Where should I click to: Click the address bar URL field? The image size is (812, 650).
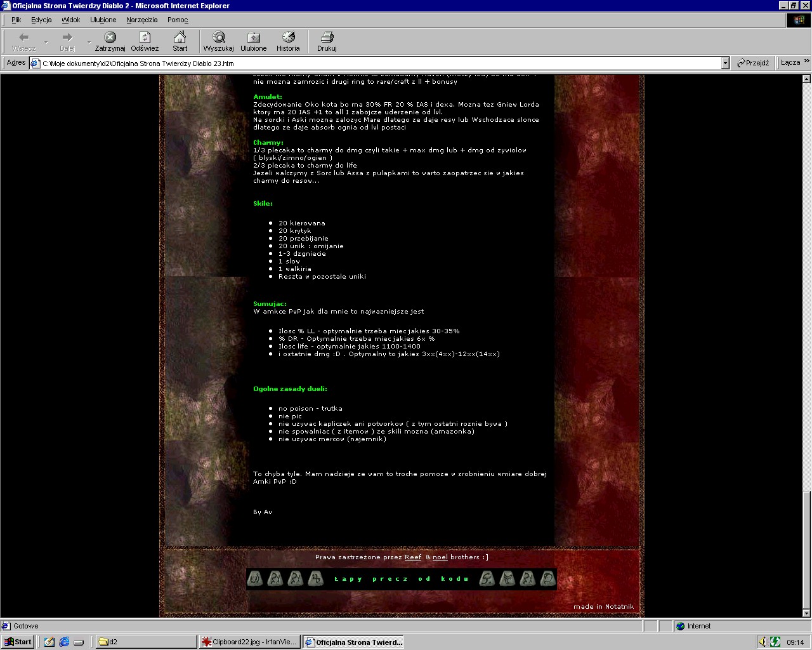[x=381, y=63]
